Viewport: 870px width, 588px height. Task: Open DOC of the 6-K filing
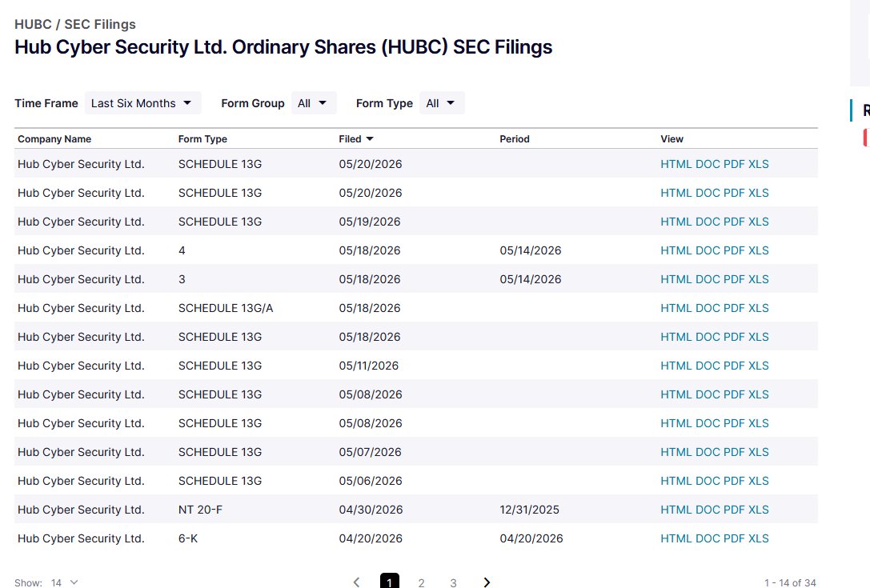708,538
